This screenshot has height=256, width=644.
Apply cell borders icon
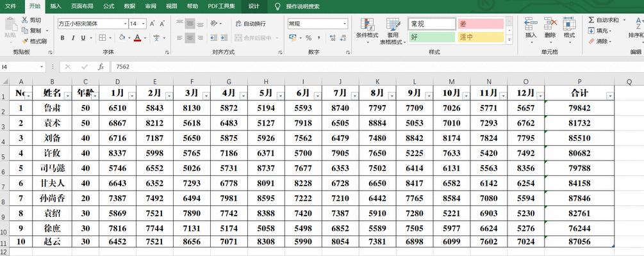click(x=102, y=38)
